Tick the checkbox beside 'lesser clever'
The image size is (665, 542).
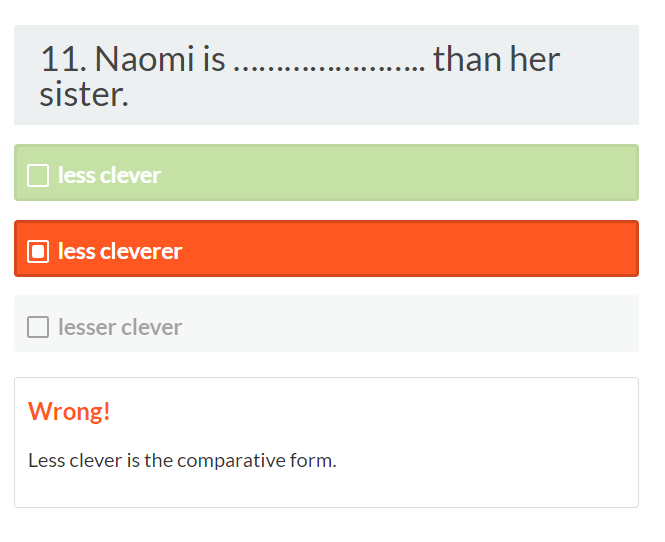pyautogui.click(x=38, y=327)
